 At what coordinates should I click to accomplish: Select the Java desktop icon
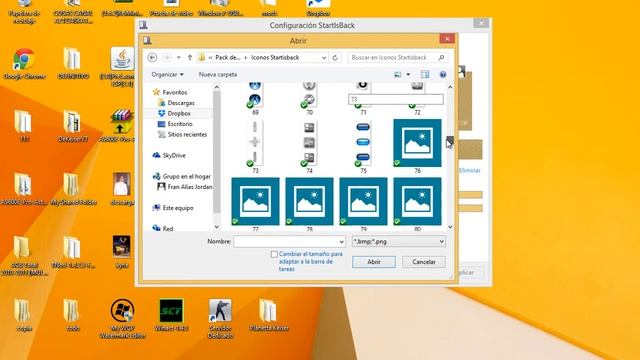[122, 67]
